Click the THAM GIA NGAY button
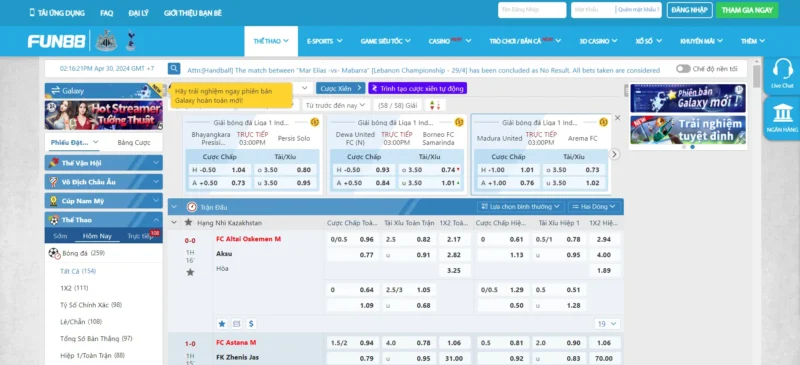The image size is (800, 365). click(747, 10)
